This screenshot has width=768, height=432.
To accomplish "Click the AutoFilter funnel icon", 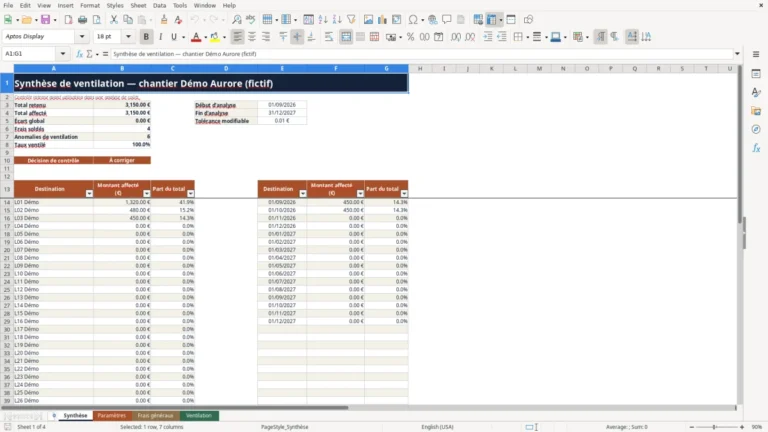I will pyautogui.click(x=351, y=20).
